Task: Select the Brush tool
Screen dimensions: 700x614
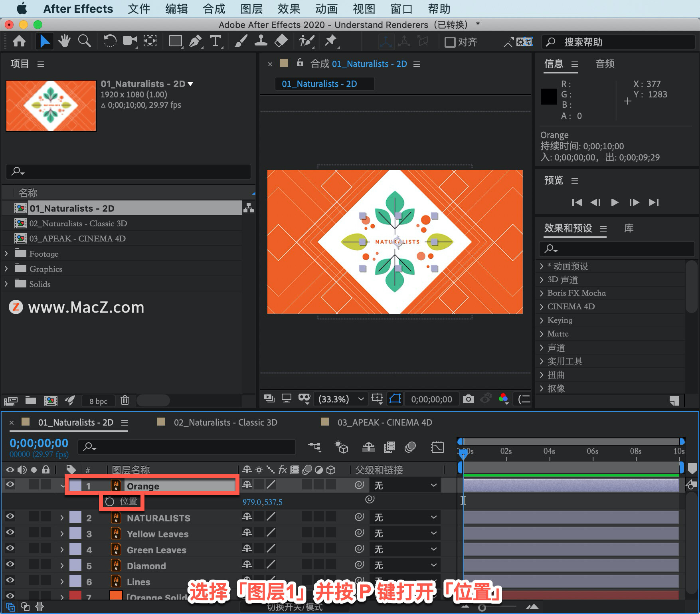Action: pyautogui.click(x=241, y=41)
